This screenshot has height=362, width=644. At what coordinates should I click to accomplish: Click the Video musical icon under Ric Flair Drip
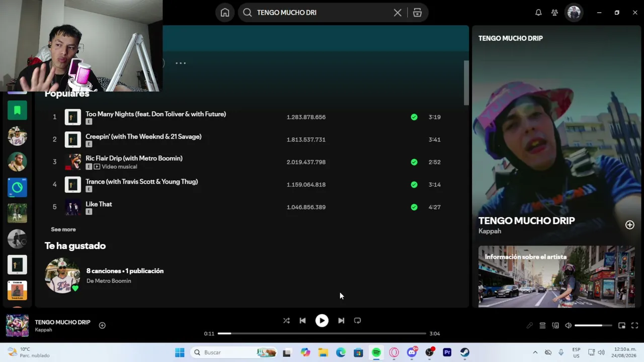point(97,166)
